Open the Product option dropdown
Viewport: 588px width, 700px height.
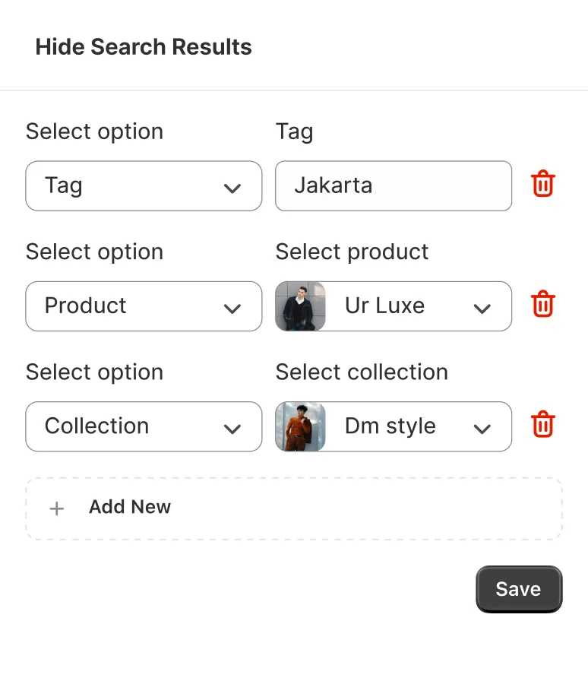[x=143, y=306]
